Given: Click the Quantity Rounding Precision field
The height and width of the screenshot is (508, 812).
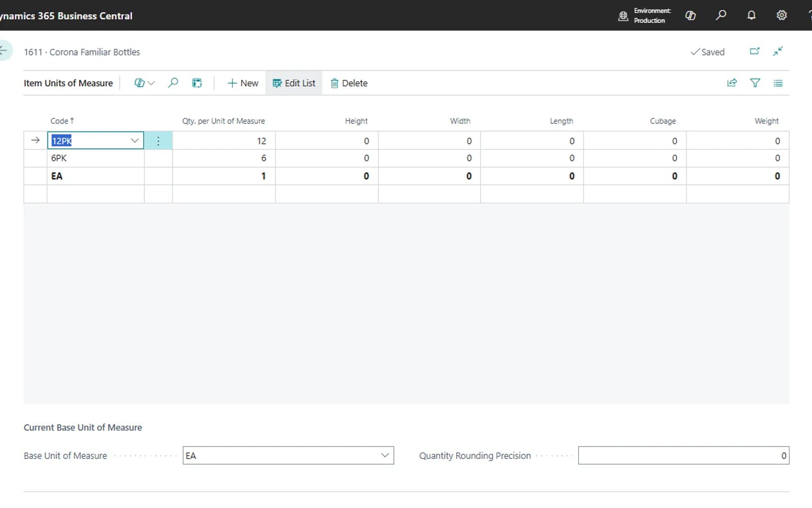Looking at the screenshot, I should coord(684,456).
